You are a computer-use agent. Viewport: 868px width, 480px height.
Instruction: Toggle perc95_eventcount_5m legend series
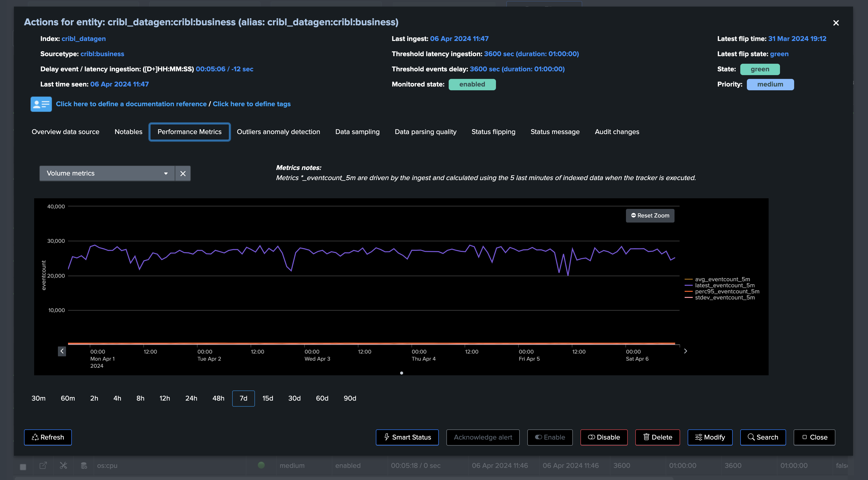click(722, 291)
